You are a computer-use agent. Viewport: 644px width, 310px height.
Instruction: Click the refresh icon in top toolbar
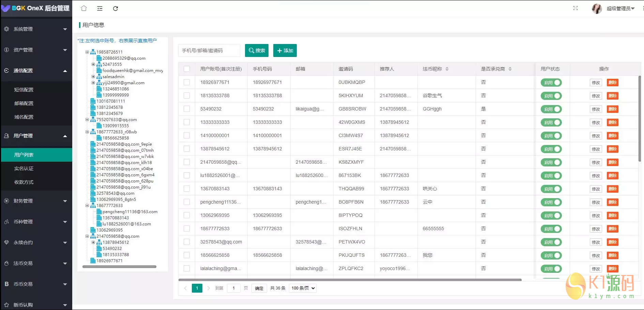116,8
